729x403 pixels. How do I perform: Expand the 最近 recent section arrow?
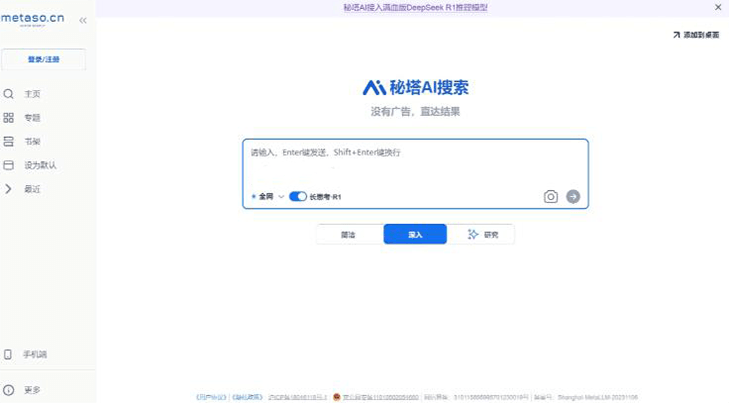[x=8, y=189]
